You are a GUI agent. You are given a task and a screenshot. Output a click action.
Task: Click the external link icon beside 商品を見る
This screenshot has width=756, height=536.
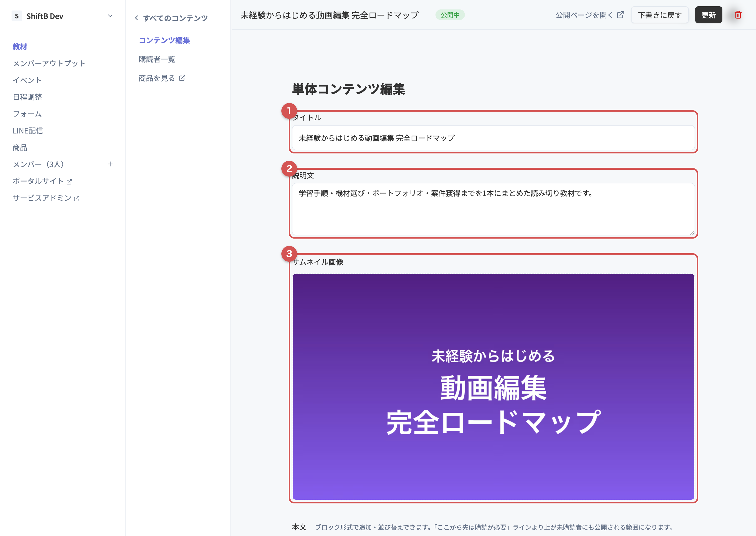pos(182,78)
